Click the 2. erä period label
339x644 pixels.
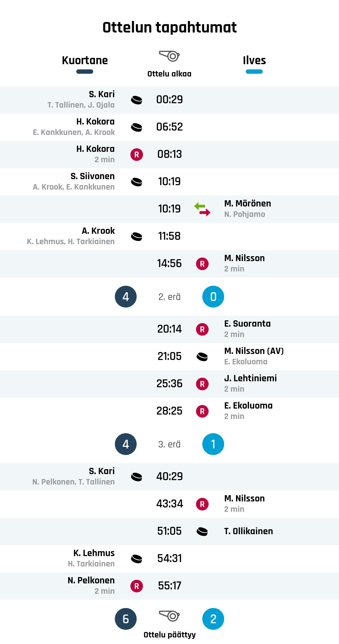point(169,297)
